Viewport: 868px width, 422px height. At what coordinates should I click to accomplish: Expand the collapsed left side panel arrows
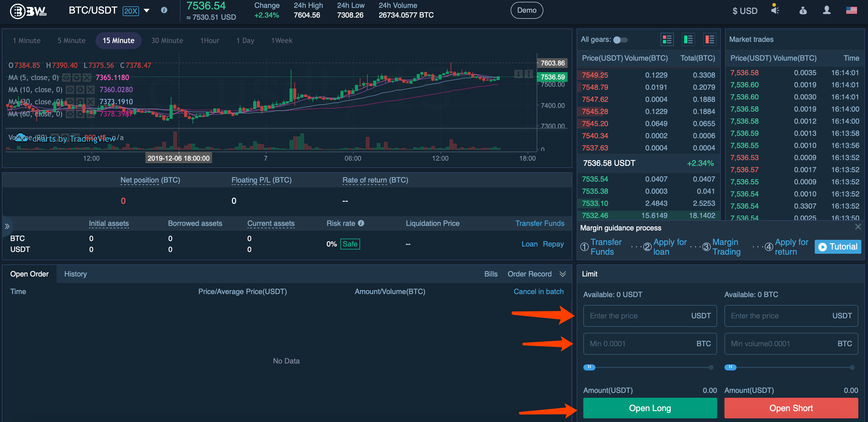click(x=7, y=226)
